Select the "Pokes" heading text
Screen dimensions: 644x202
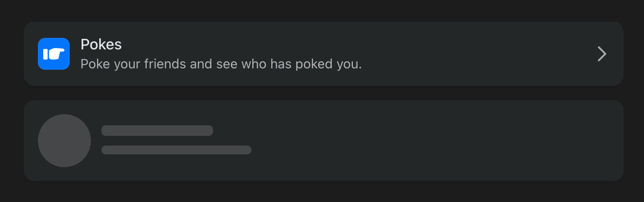pos(101,45)
